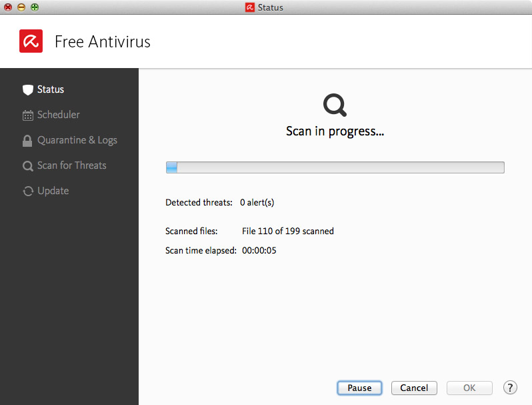Click the small Avira icon in title bar

tap(250, 7)
